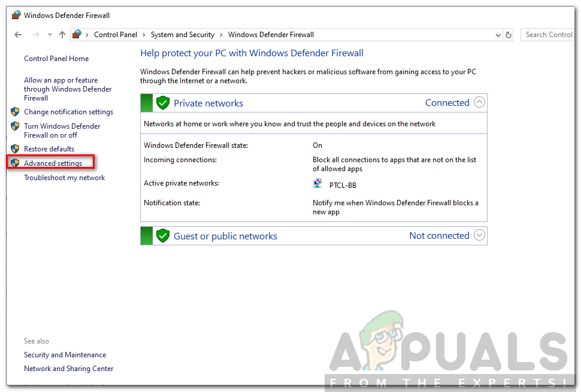Click the Not connected status text
The width and height of the screenshot is (581, 392).
(x=439, y=235)
